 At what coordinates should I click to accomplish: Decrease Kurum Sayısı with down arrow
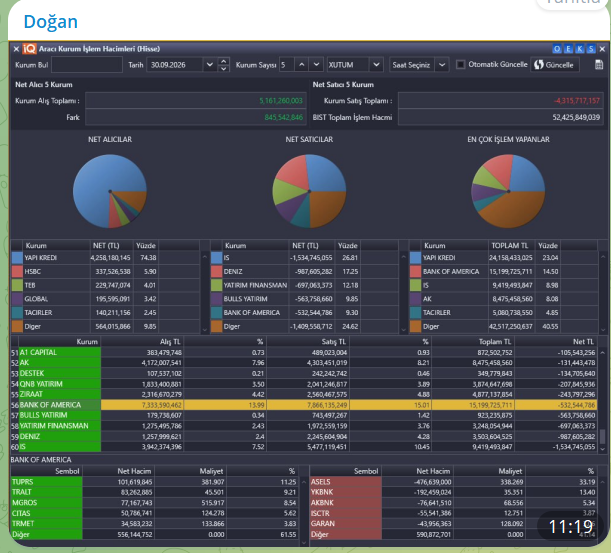pyautogui.click(x=316, y=65)
